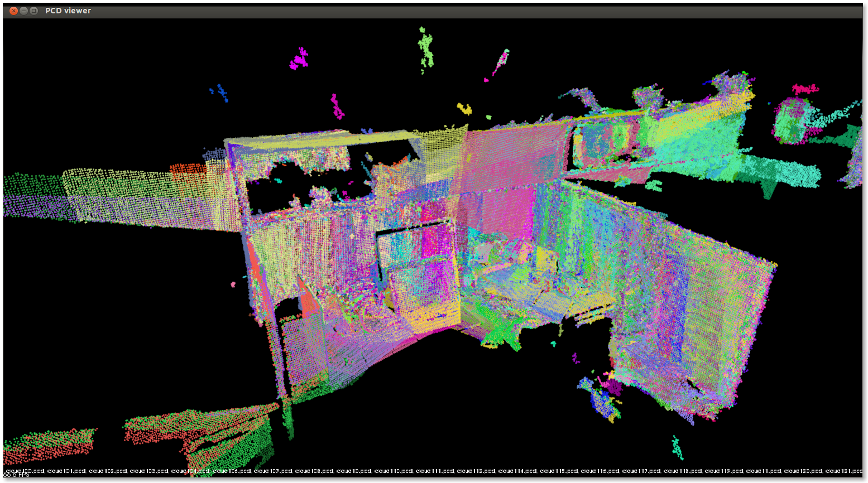The height and width of the screenshot is (483, 868).
Task: Click the PCD viewer title text
Action: 68,11
